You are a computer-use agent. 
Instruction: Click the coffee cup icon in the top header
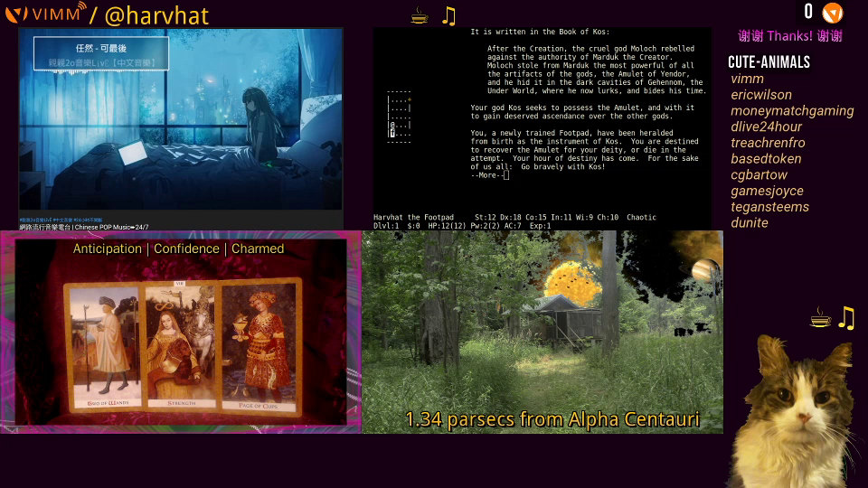[420, 15]
